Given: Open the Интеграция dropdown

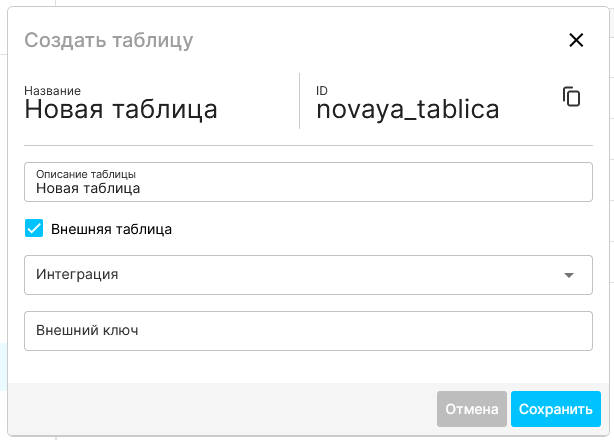Looking at the screenshot, I should click(300, 274).
